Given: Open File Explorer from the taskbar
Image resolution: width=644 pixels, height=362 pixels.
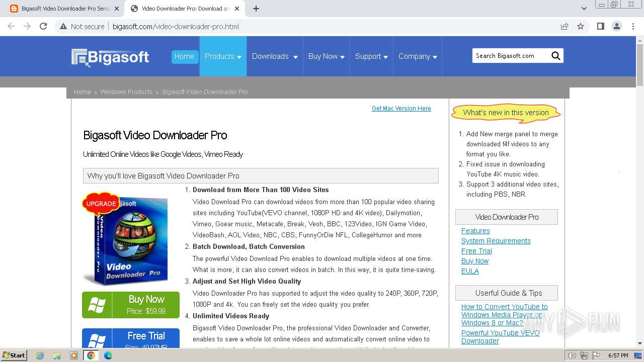Looking at the screenshot, I should tap(57, 355).
